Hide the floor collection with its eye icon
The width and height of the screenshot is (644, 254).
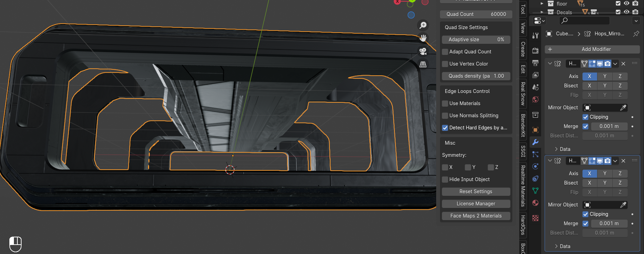(x=627, y=3)
